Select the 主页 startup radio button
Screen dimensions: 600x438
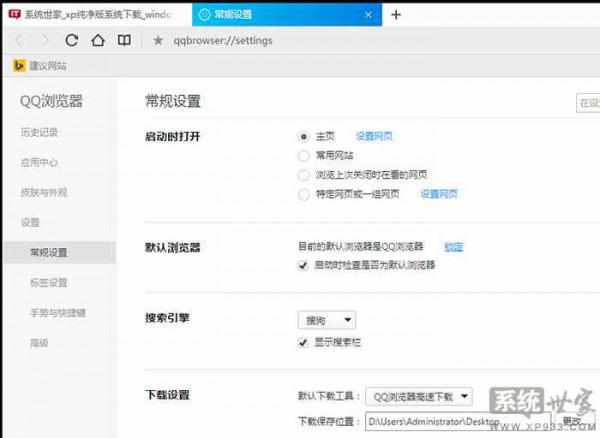click(303, 137)
